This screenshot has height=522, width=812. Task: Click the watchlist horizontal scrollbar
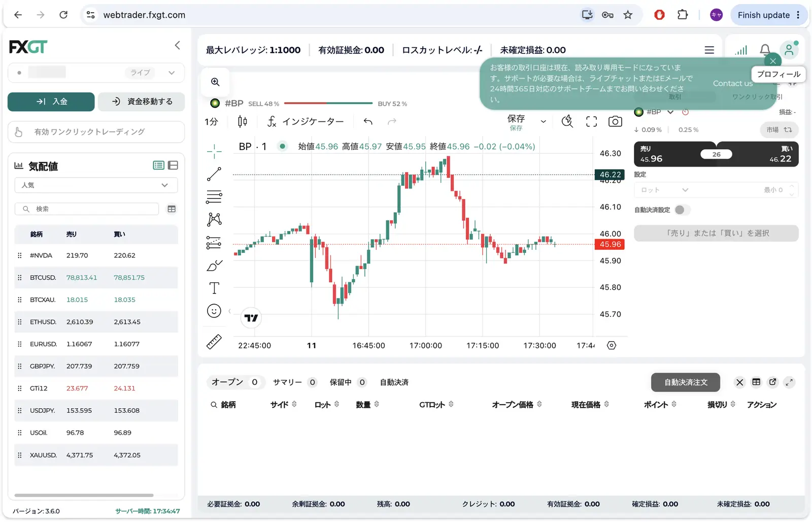[x=84, y=495]
